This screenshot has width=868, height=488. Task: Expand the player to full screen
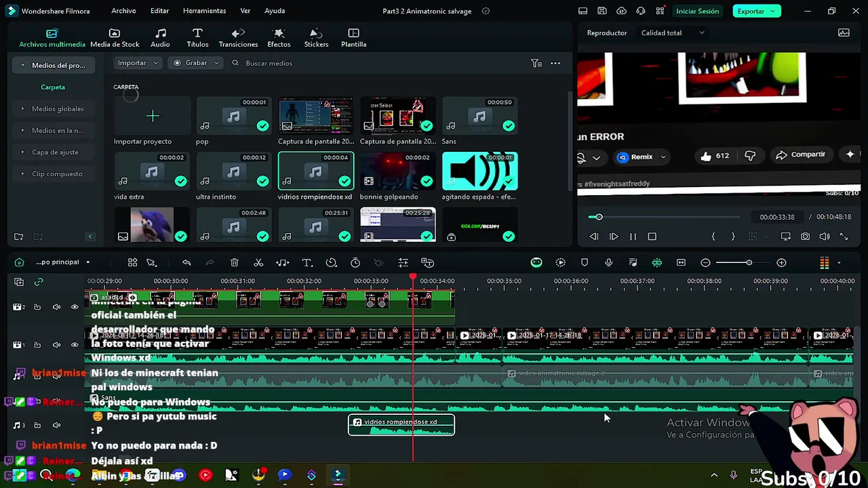tap(844, 237)
